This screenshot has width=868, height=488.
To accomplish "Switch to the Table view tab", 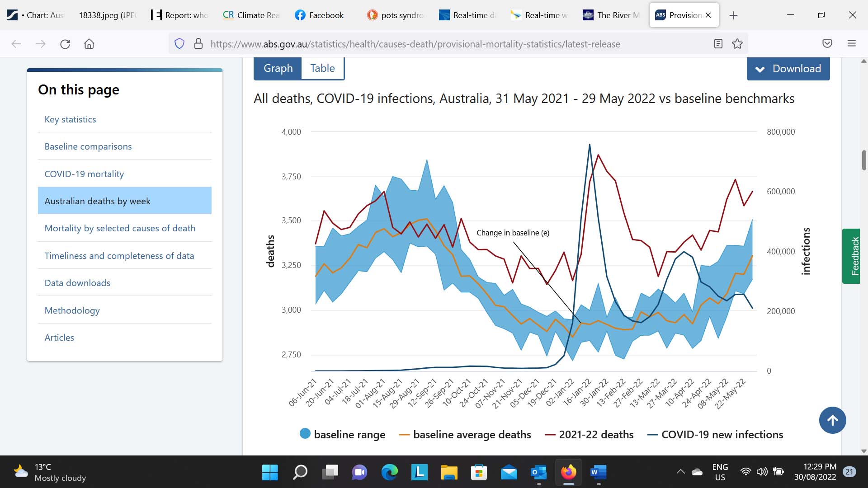I will [x=322, y=68].
